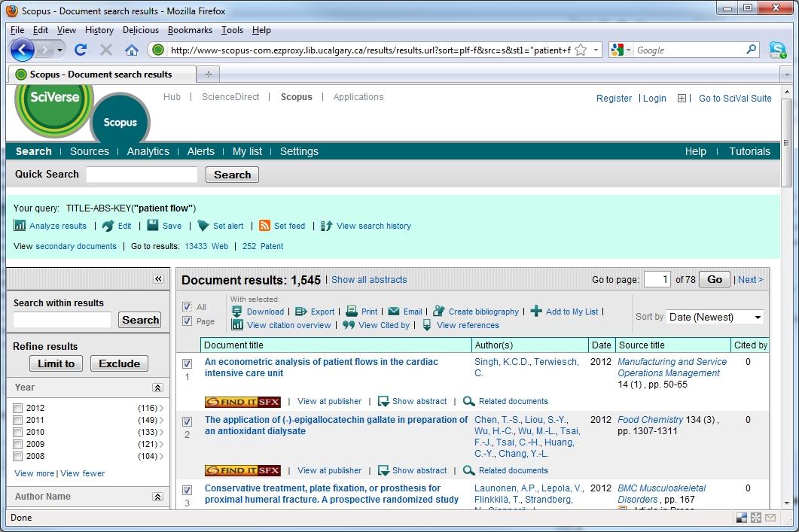Click the Email envelope icon
799x532 pixels.
tap(394, 312)
